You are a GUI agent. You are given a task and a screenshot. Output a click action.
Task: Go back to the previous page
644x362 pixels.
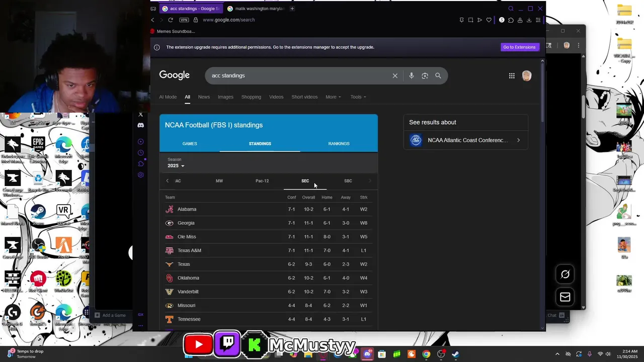click(152, 20)
